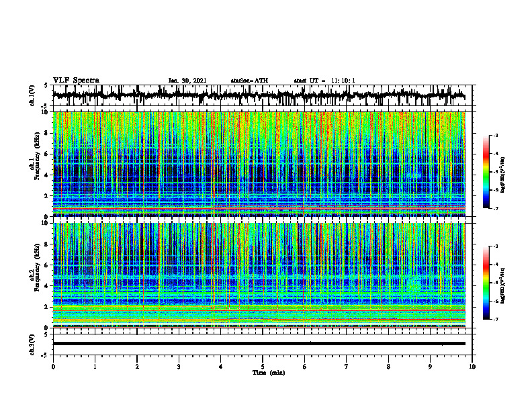Image resolution: width=532 pixels, height=411 pixels.
Task: Click the date label "Jan. 30, 2021"
Action: [x=187, y=81]
